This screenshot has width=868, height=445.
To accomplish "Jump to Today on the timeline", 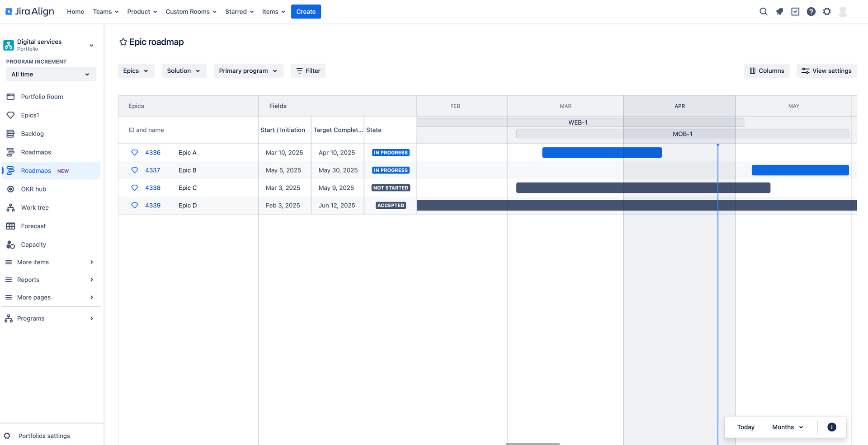I will point(745,427).
